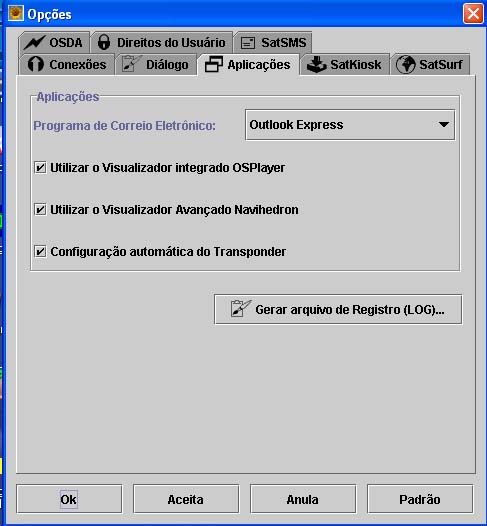Apply changes with the Aceita button
This screenshot has width=487, height=526.
coord(186,499)
